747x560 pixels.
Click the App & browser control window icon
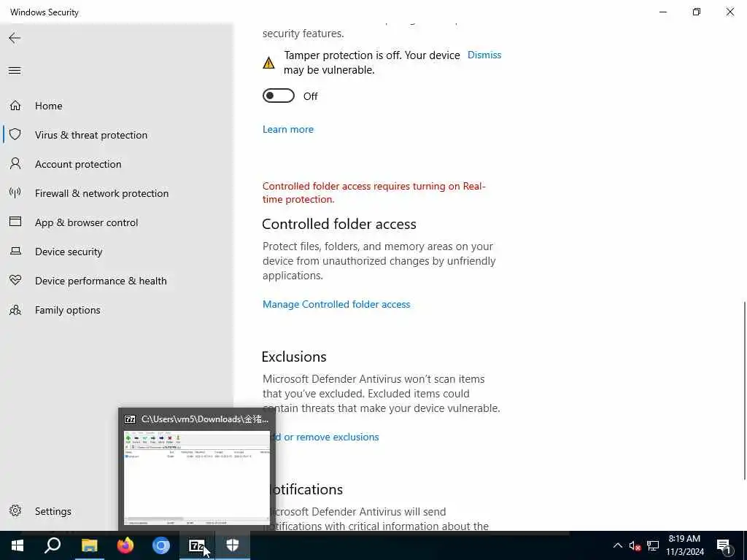pos(15,222)
